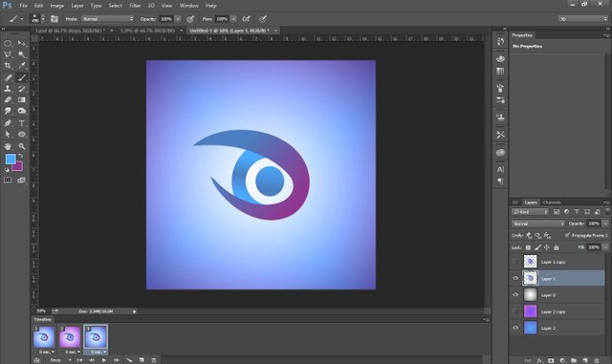
Task: Click the background magenta color swatch
Action: [18, 167]
